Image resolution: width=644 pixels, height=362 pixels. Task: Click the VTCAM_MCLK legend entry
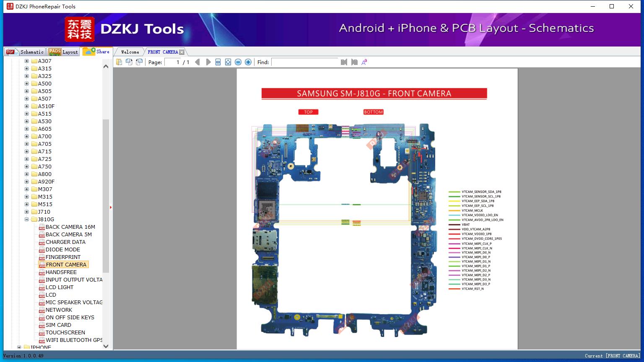tap(472, 210)
